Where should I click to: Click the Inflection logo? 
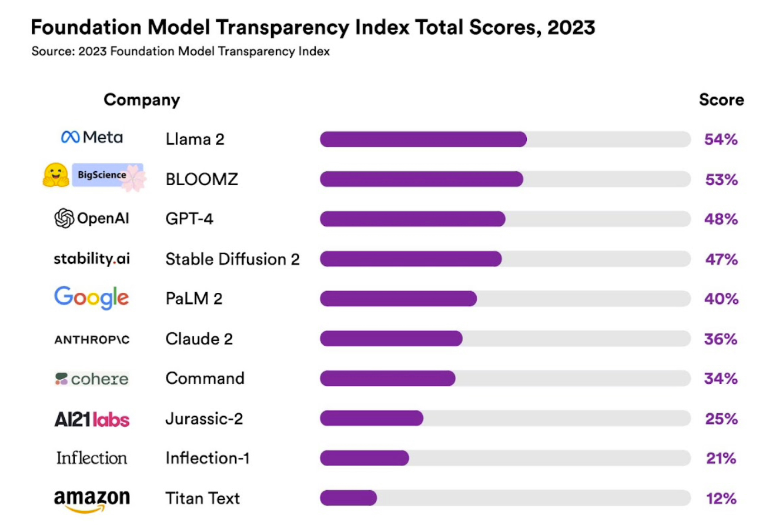coord(92,458)
